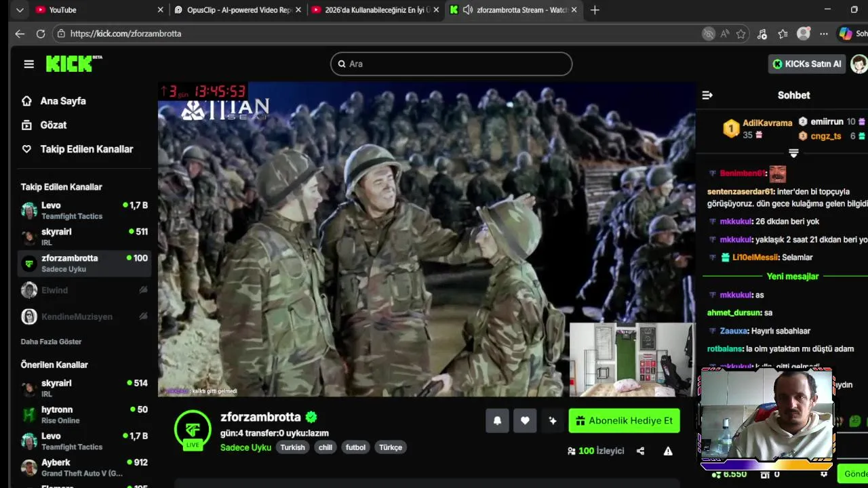The width and height of the screenshot is (868, 488).
Task: Click the 100 İzleyici viewer count
Action: pos(595,451)
